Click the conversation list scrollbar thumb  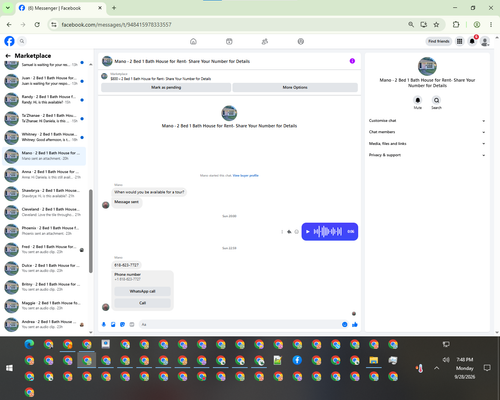pos(91,231)
